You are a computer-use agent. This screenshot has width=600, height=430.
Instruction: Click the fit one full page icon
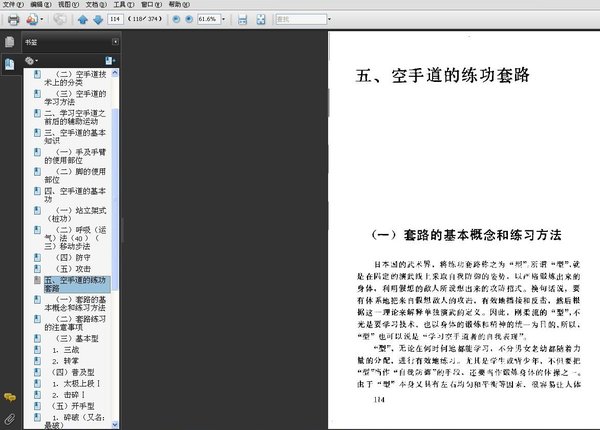point(261,19)
